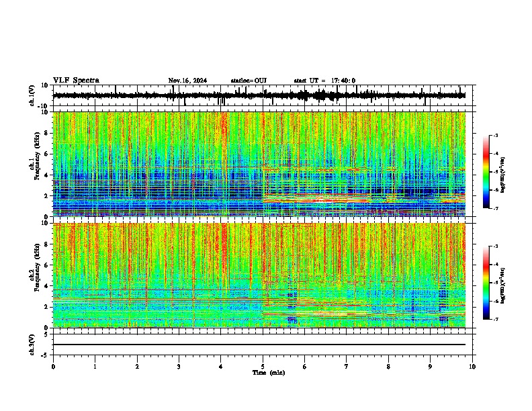Click the time-axis tick label "3"
Screen dimensions: 532x411
pos(179,367)
